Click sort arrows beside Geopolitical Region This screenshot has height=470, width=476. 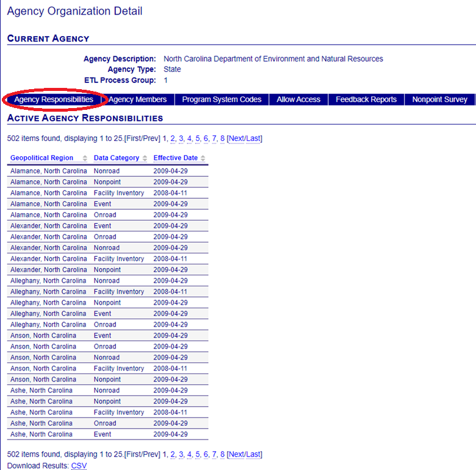(85, 158)
